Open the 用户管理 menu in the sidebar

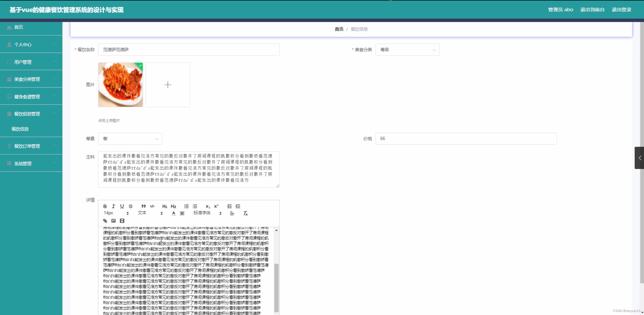(x=31, y=62)
